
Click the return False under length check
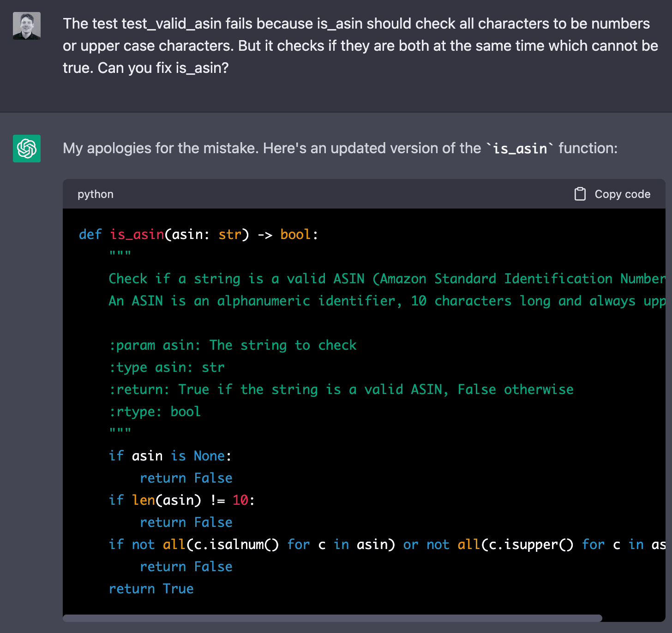(x=186, y=522)
